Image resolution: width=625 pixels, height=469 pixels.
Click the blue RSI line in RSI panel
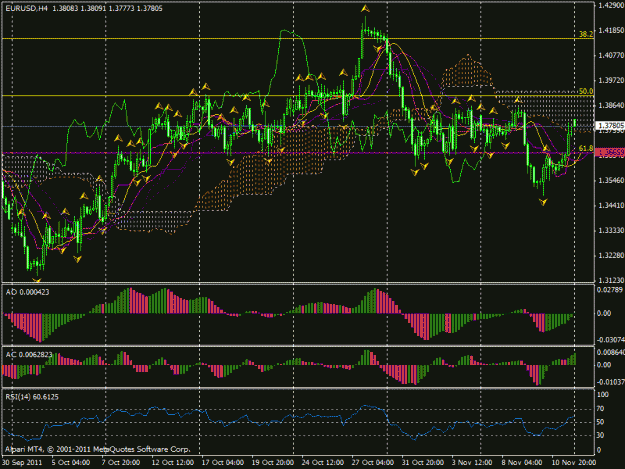tap(289, 422)
